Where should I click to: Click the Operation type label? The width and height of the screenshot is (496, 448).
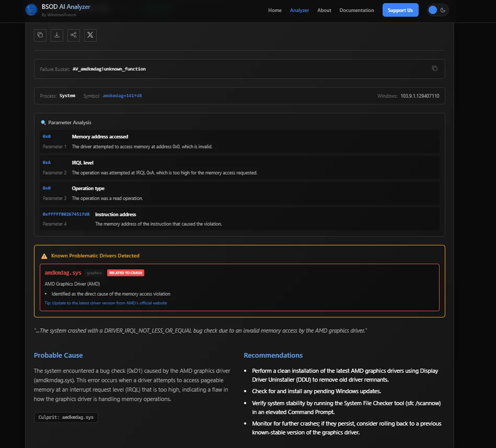pyautogui.click(x=88, y=188)
